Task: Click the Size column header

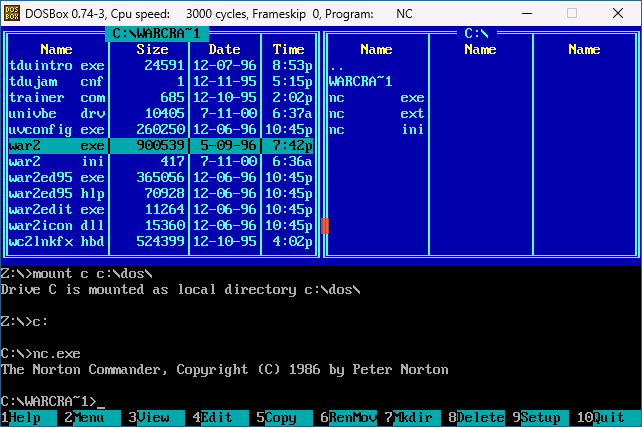Action: click(152, 50)
